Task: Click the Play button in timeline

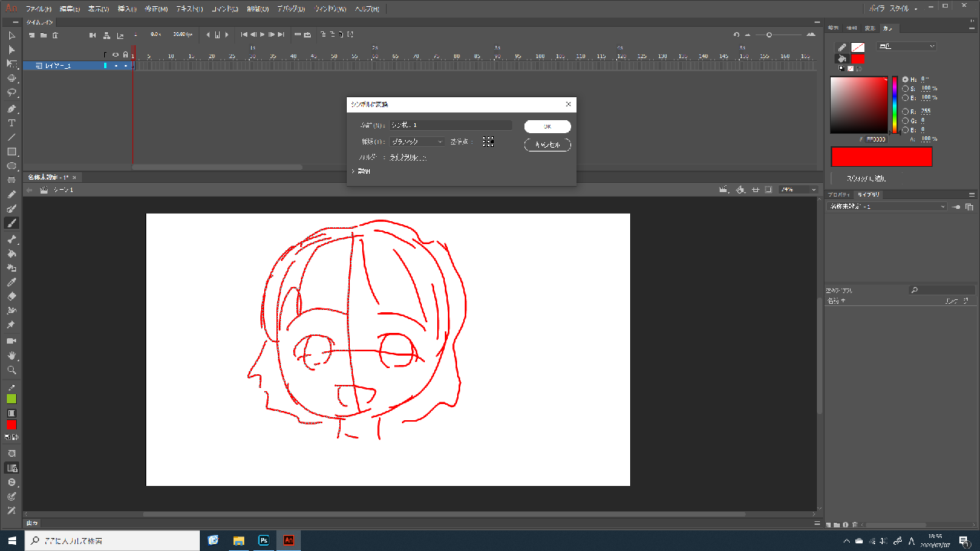Action: click(263, 34)
